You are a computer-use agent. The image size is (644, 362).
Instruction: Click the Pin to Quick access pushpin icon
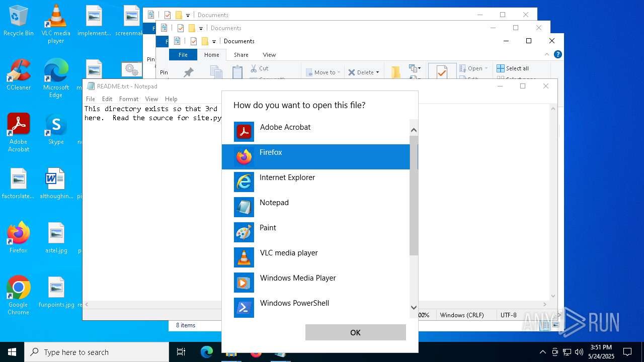[x=188, y=72]
